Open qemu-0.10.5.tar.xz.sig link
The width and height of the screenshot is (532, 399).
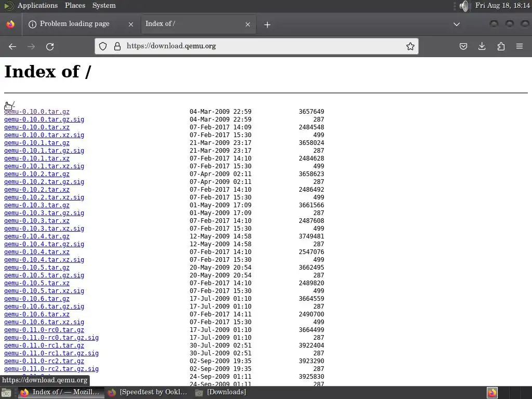point(44,291)
